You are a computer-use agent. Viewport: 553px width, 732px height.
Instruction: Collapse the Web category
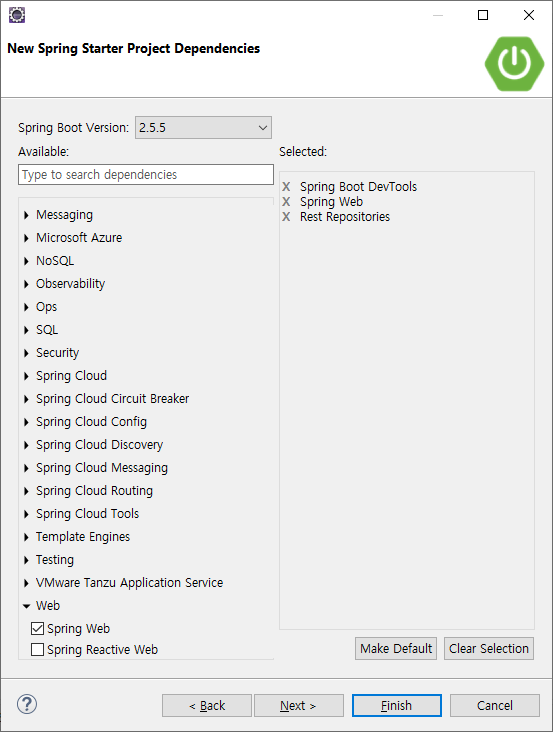pyautogui.click(x=26, y=606)
